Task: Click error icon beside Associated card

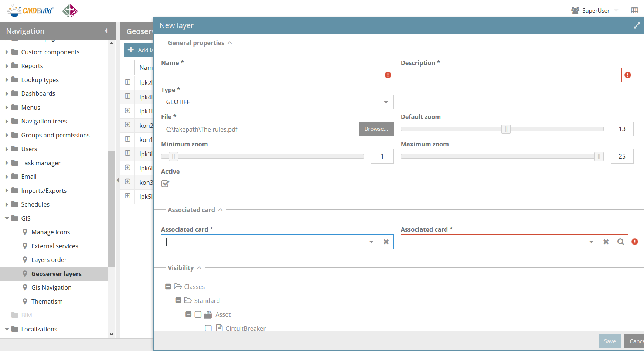Action: 635,242
